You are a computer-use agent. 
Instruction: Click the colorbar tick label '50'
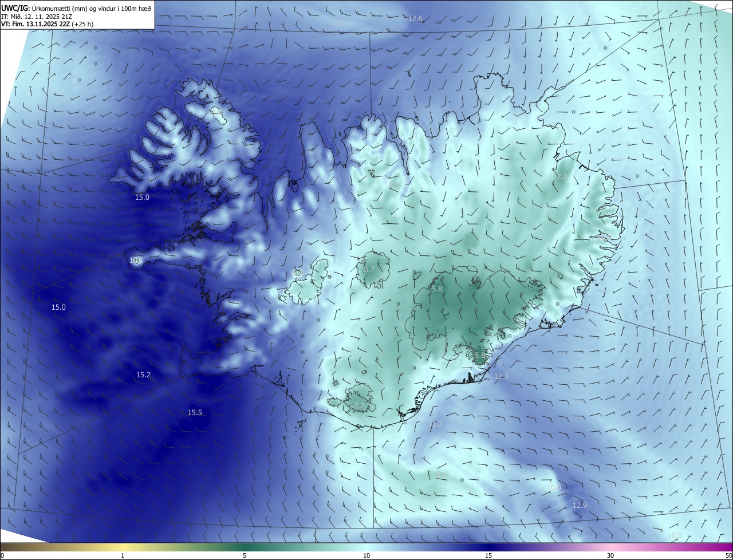(728, 555)
